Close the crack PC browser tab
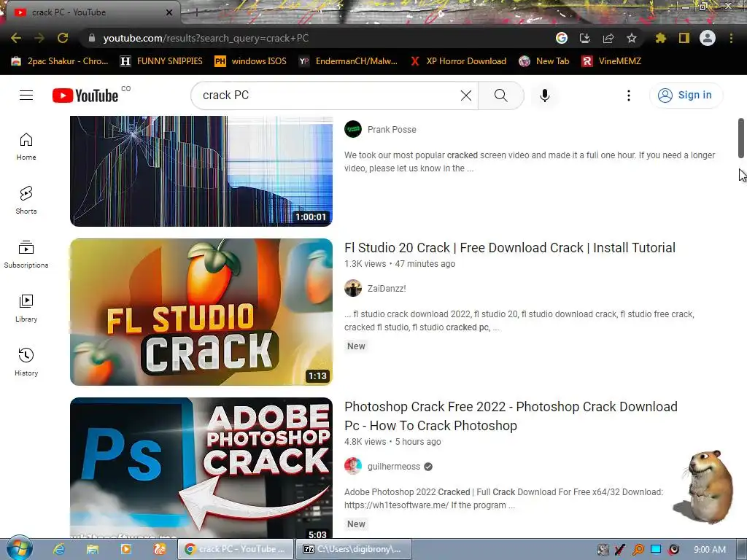This screenshot has height=560, width=747. tap(169, 12)
